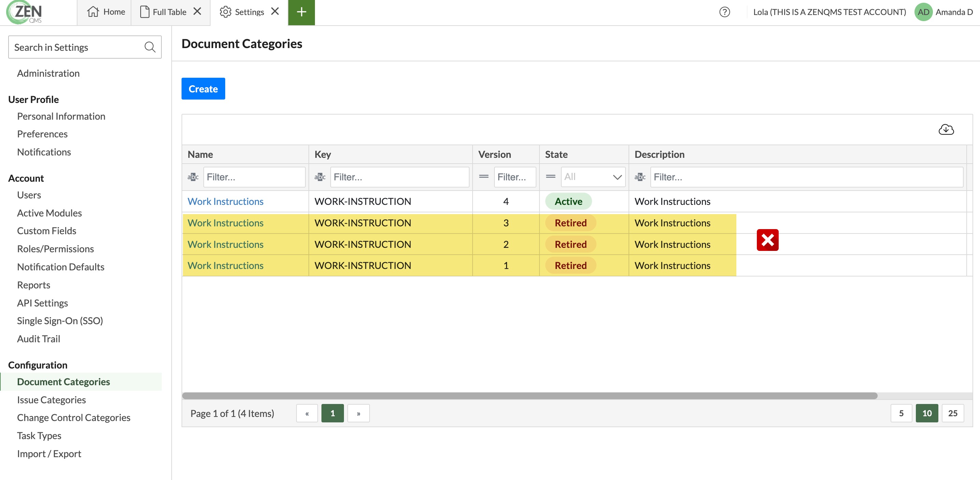Image resolution: width=980 pixels, height=480 pixels.
Task: Click the Description filter input
Action: (807, 177)
